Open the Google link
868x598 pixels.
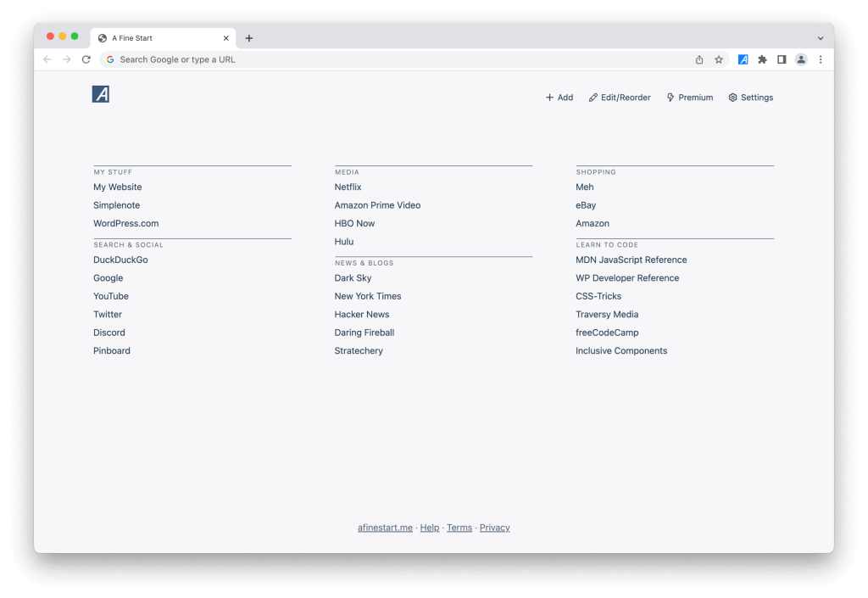point(108,278)
